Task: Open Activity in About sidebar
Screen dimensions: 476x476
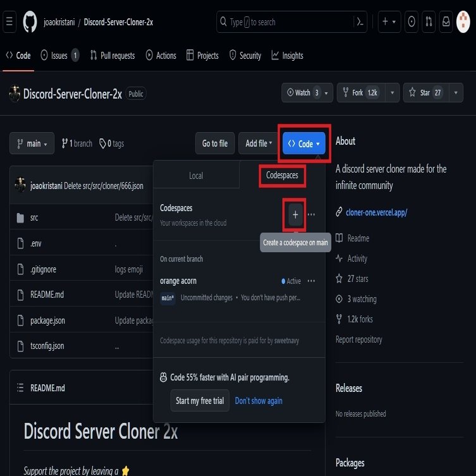Action: click(x=351, y=259)
